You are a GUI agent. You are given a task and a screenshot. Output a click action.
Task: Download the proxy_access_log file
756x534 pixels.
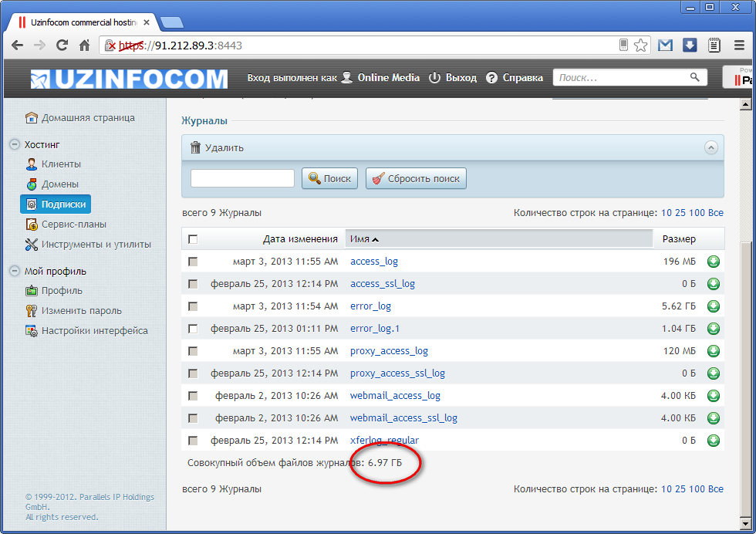(x=713, y=350)
